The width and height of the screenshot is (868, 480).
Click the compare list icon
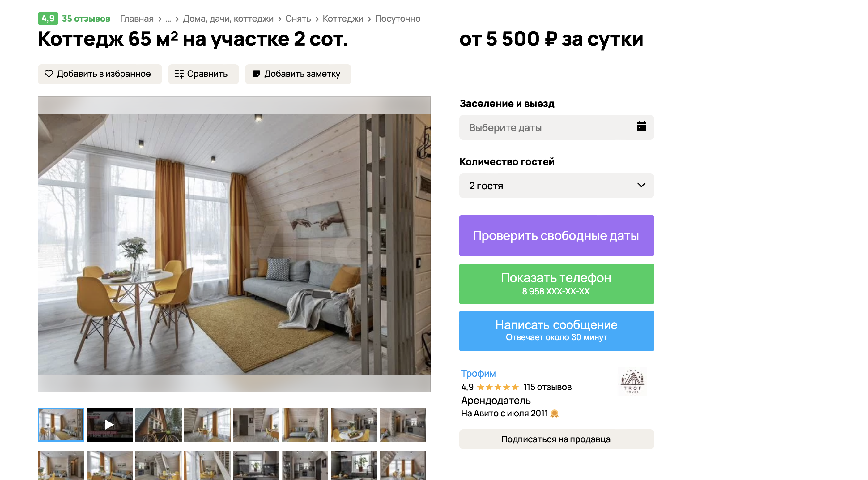click(179, 74)
